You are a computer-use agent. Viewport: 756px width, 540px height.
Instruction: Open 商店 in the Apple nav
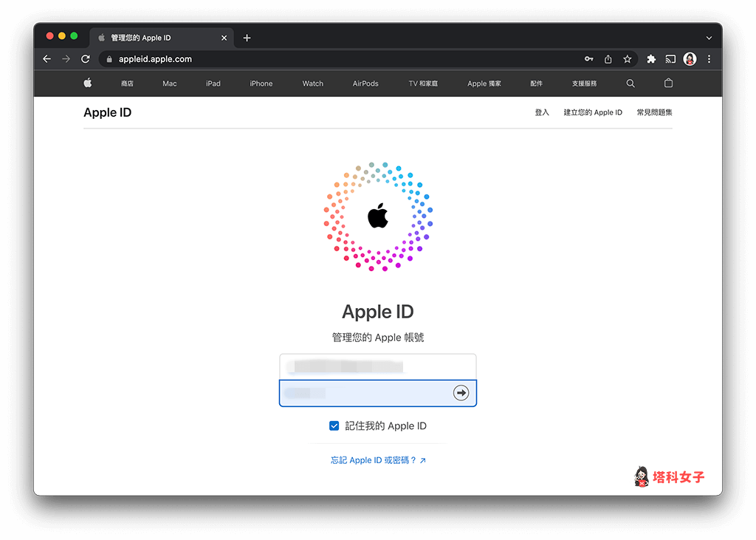(127, 83)
